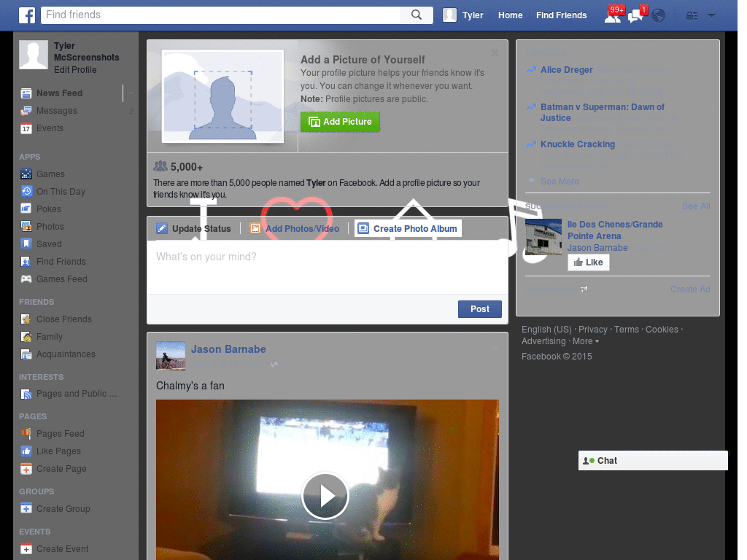
Task: Click Create Ad link
Action: pos(690,289)
